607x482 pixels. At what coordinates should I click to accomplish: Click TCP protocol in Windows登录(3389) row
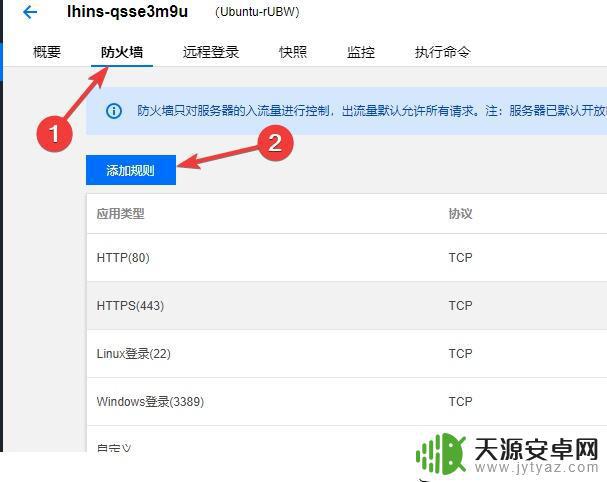click(460, 401)
